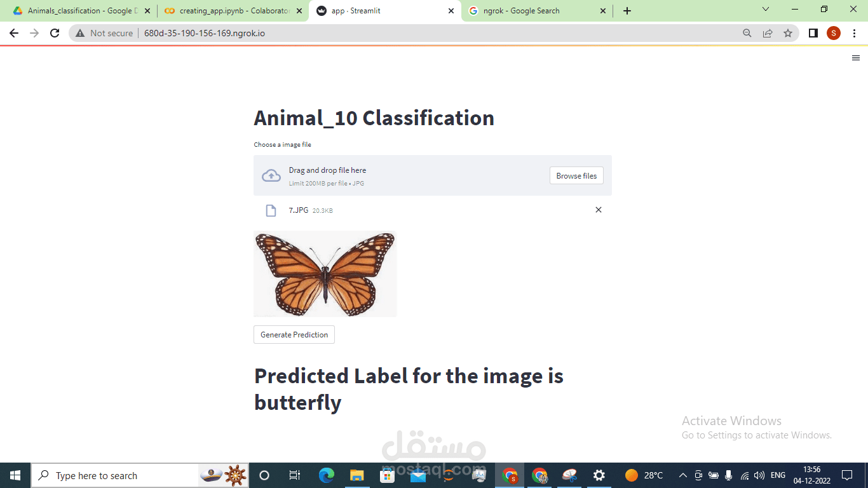Click the Browse files button

[x=576, y=176]
